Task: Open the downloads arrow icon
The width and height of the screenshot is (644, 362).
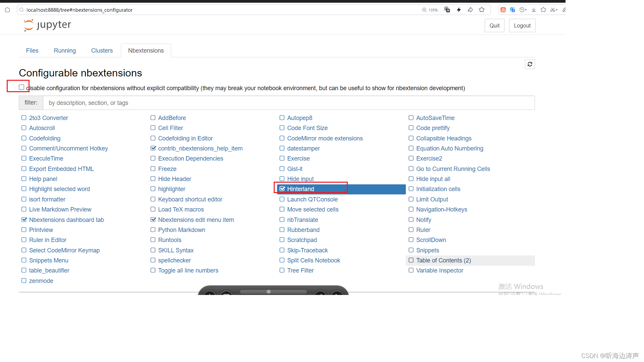Action: [534, 10]
